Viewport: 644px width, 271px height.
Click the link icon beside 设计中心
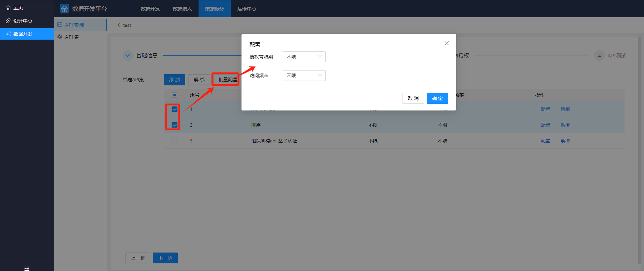[8, 21]
